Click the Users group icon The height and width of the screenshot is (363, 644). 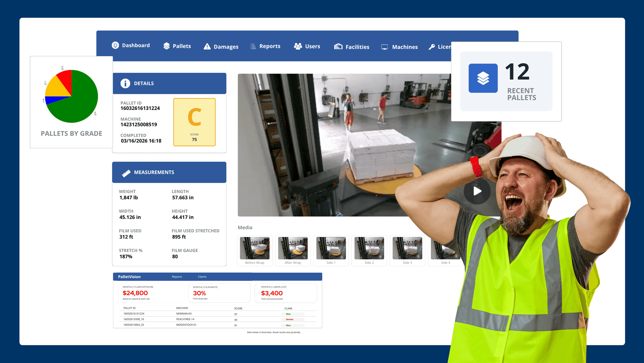[298, 46]
